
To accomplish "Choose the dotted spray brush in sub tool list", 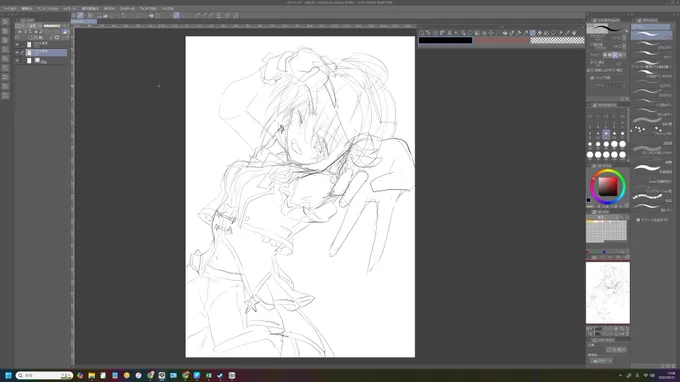I will pyautogui.click(x=651, y=130).
